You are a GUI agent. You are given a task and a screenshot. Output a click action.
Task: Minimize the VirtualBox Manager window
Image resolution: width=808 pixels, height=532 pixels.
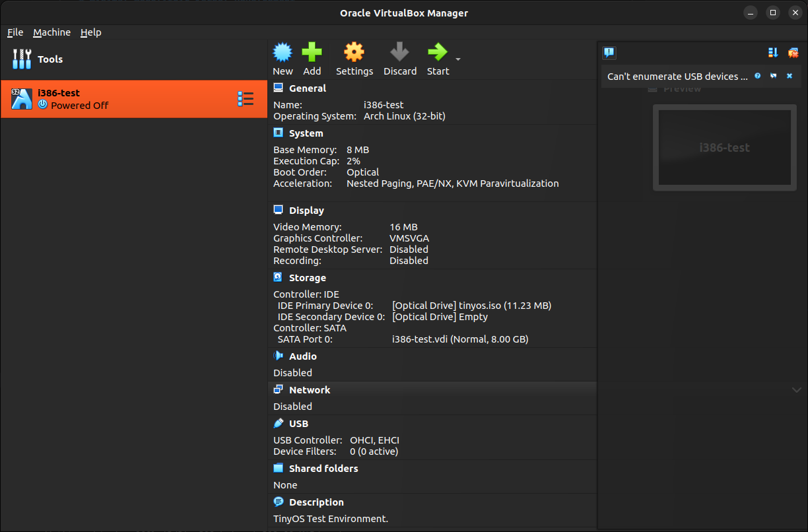pos(750,13)
